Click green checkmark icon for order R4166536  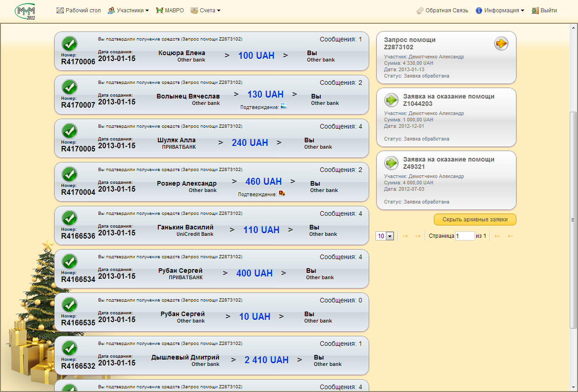pos(69,218)
